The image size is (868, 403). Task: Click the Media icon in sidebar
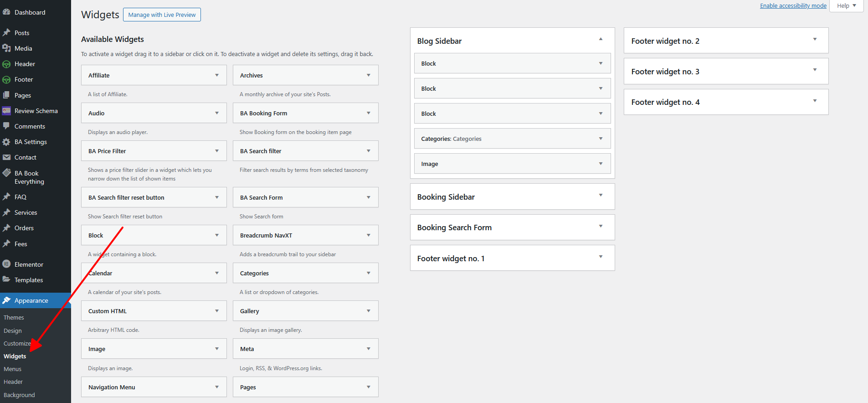coord(6,48)
